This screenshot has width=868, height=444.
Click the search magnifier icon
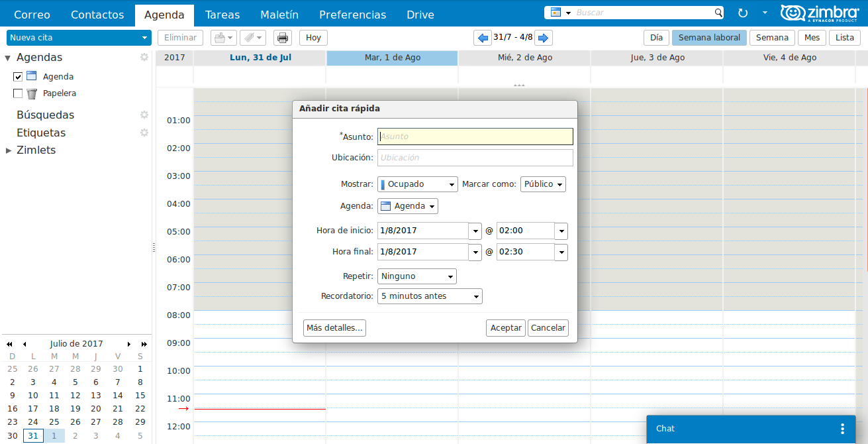[718, 13]
